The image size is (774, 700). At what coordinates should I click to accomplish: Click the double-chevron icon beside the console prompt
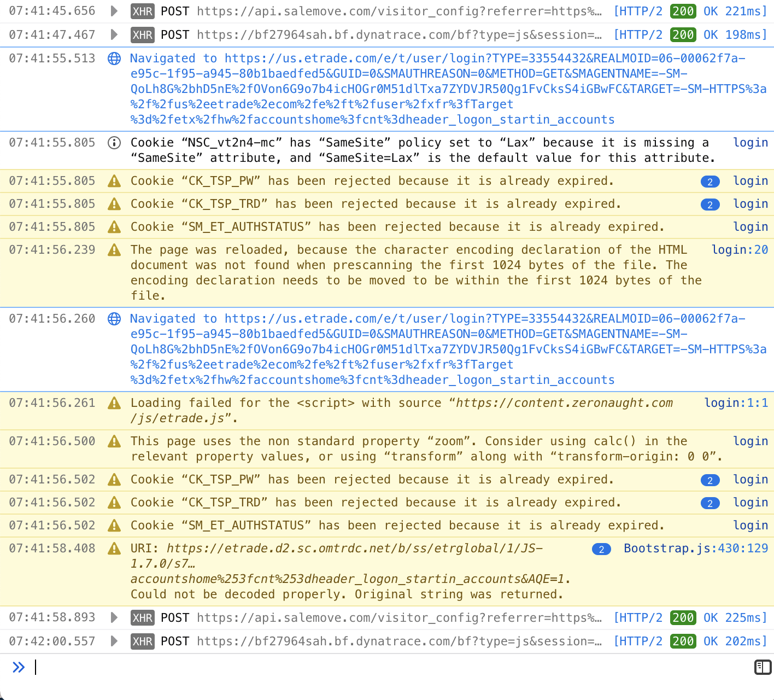tap(19, 667)
